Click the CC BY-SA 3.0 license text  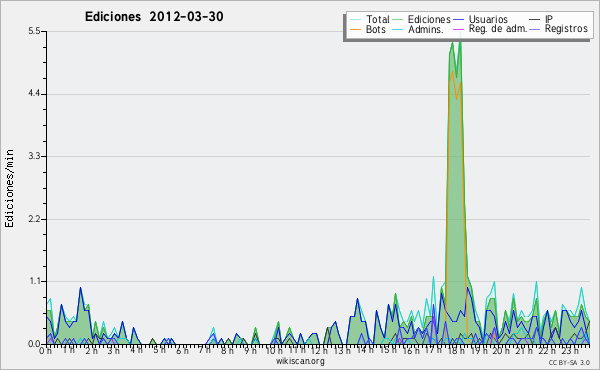coord(569,363)
